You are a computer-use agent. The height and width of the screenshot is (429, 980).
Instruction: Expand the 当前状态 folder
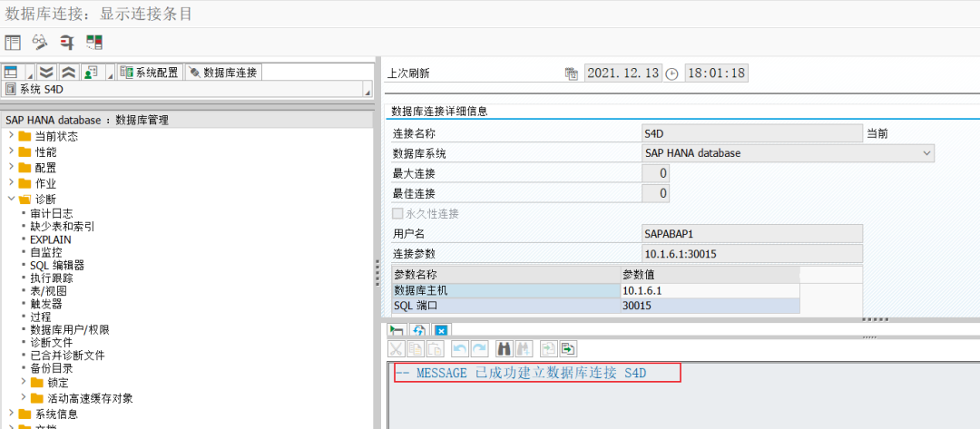coord(11,136)
